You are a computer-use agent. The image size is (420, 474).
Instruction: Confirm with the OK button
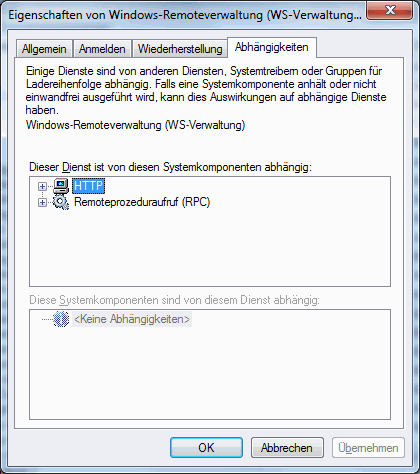coord(206,448)
